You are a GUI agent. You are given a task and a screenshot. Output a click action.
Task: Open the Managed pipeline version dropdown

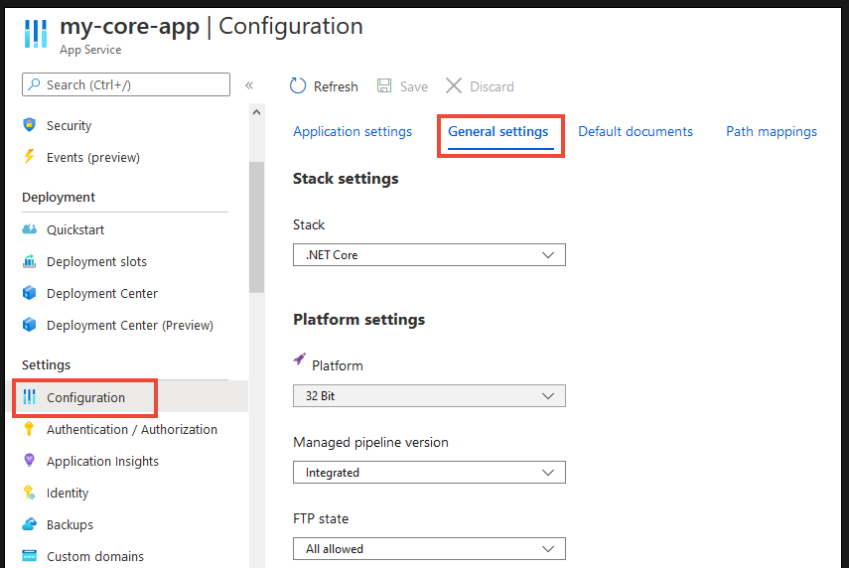tap(429, 472)
